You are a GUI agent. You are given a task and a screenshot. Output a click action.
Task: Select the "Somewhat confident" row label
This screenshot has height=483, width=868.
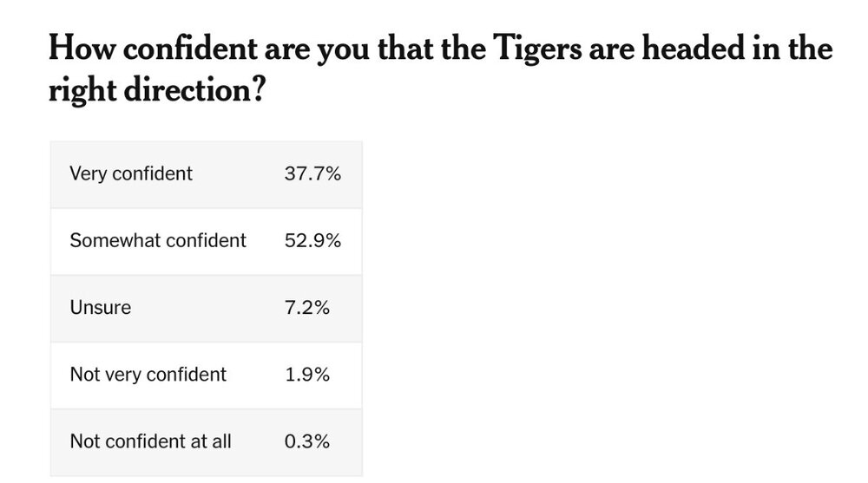(158, 240)
